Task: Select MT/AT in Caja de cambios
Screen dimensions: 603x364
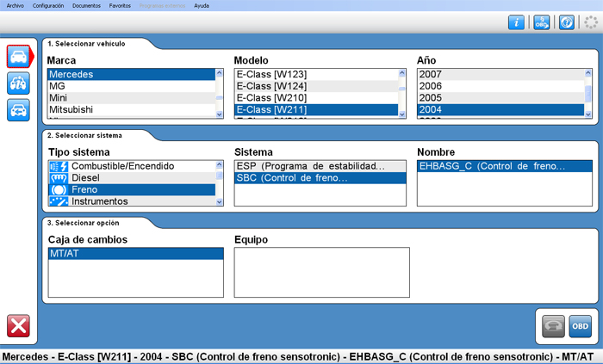Action: (x=136, y=254)
